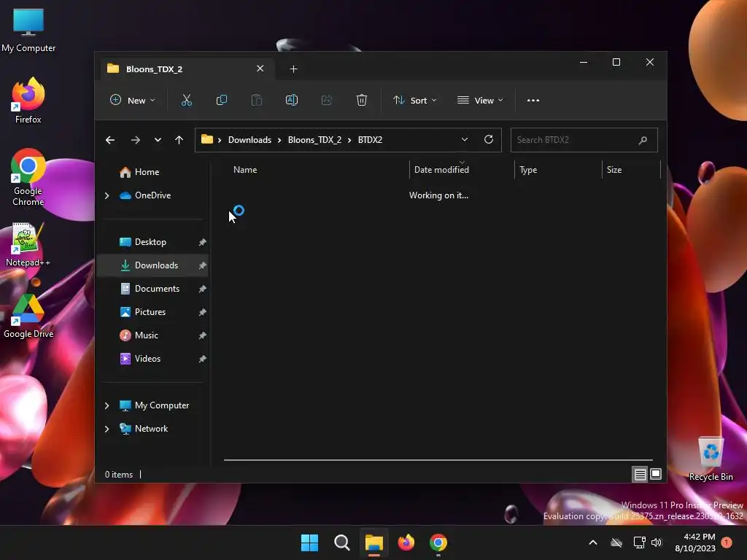Launch Chrome from the taskbar

(438, 542)
